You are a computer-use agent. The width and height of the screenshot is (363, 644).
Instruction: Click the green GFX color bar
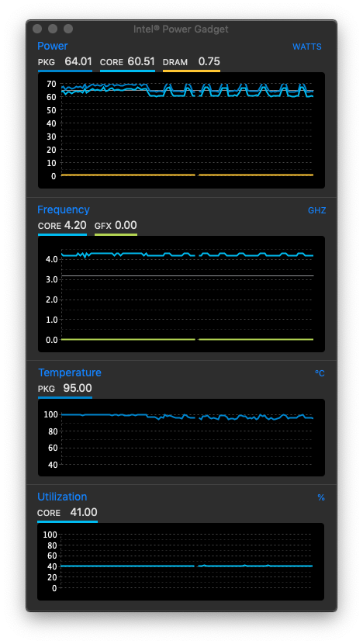click(116, 235)
